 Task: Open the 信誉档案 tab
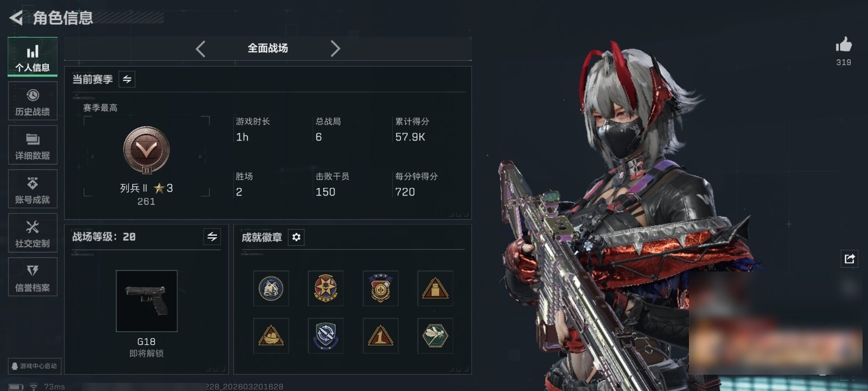tap(33, 277)
